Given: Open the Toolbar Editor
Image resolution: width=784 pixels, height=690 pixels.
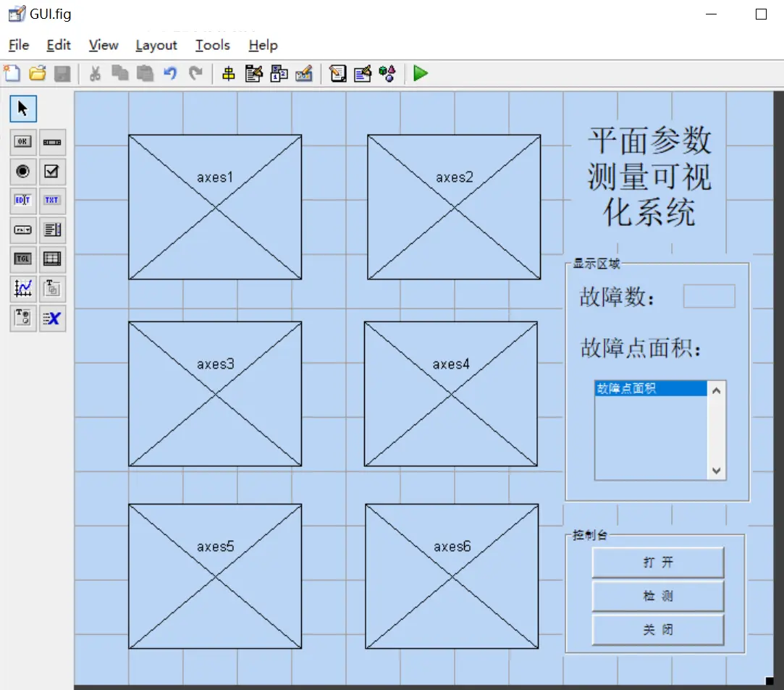Looking at the screenshot, I should tap(304, 74).
